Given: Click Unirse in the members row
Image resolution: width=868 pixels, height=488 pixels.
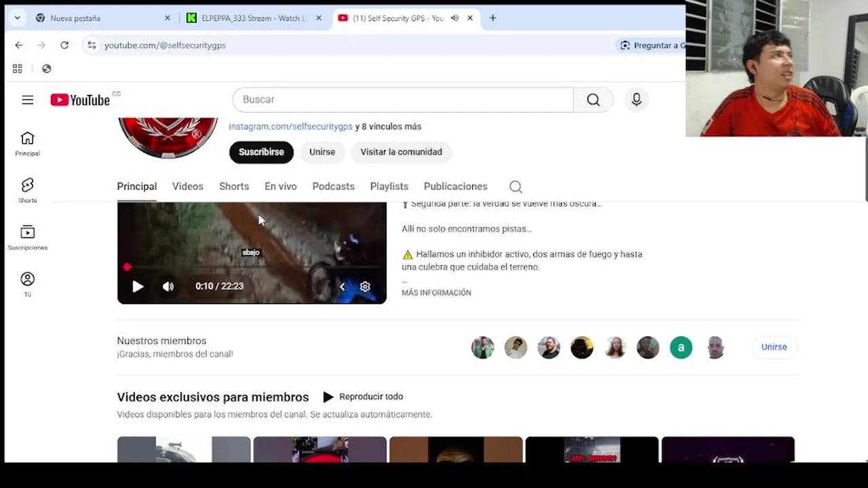Looking at the screenshot, I should coord(774,347).
